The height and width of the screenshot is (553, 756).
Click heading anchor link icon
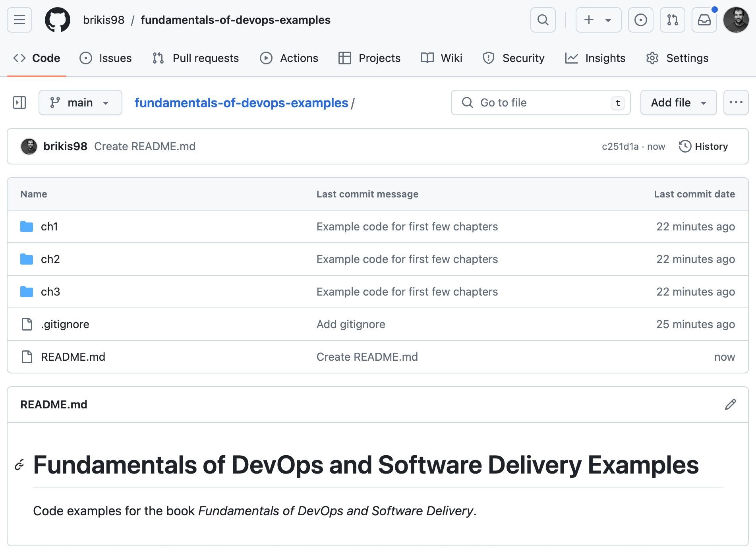point(19,465)
